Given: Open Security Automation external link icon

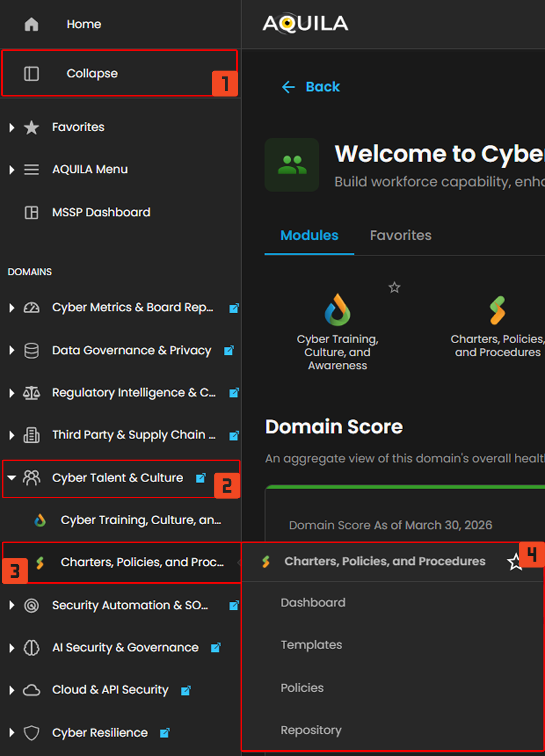Looking at the screenshot, I should (234, 605).
